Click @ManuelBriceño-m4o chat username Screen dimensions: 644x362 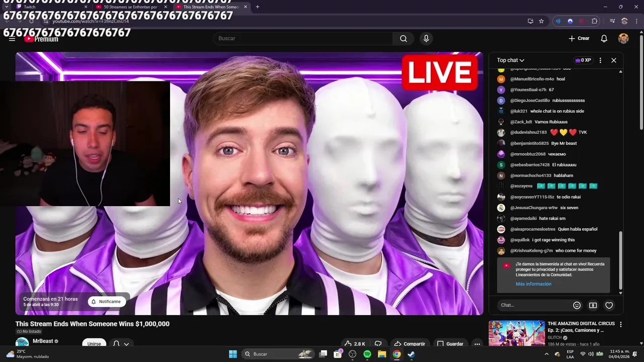click(x=532, y=79)
